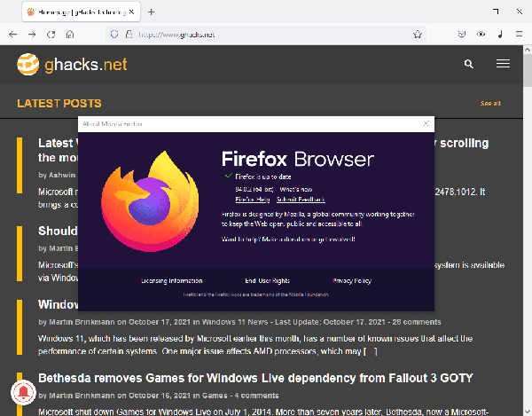Open tracking protection shield icon
The image size is (532, 416).
click(114, 35)
